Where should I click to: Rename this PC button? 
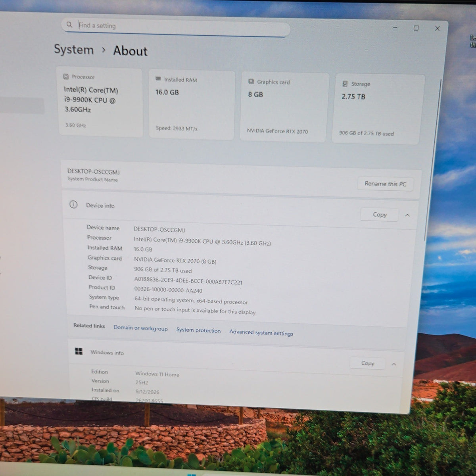tap(386, 184)
